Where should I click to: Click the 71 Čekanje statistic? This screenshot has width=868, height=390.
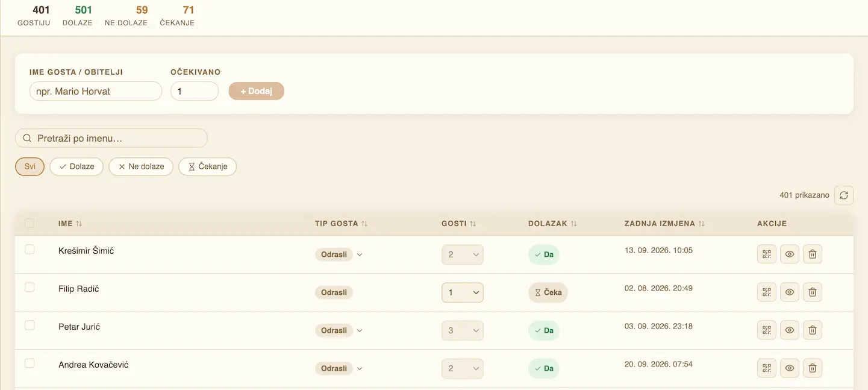177,16
